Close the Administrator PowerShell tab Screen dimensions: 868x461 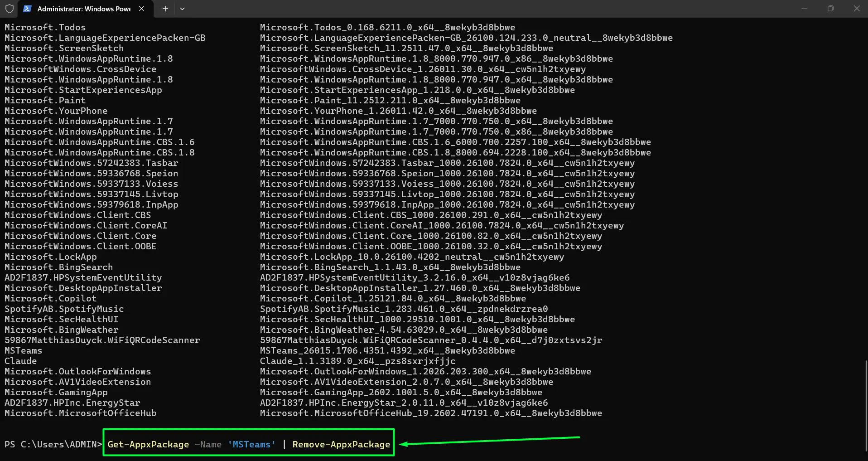tap(141, 9)
